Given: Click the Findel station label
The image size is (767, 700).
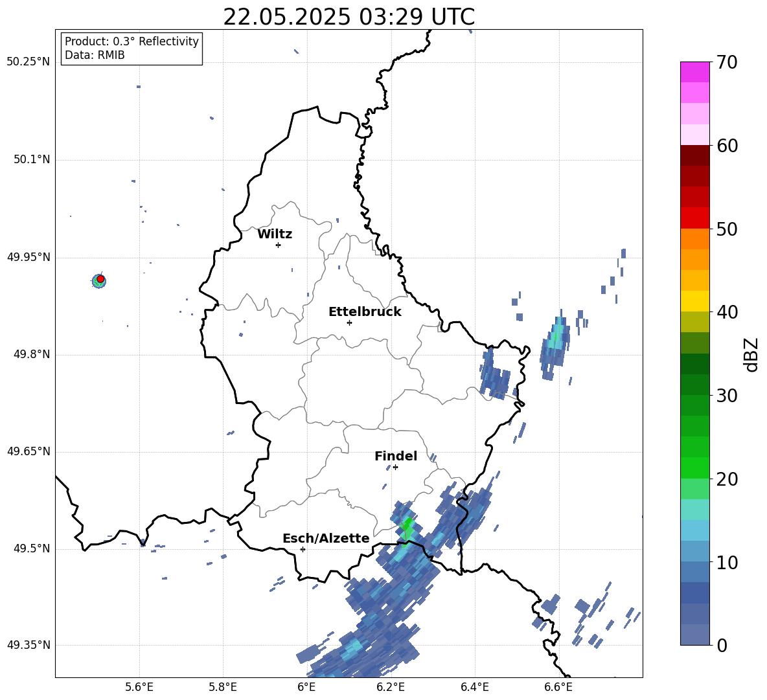Looking at the screenshot, I should (x=396, y=456).
